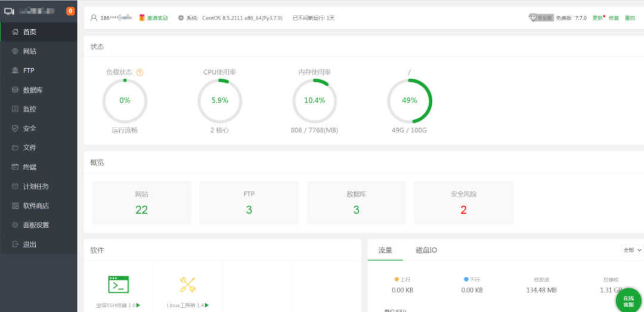The height and width of the screenshot is (312, 644).
Task: Go to 软件商店 in the sidebar
Action: point(36,206)
